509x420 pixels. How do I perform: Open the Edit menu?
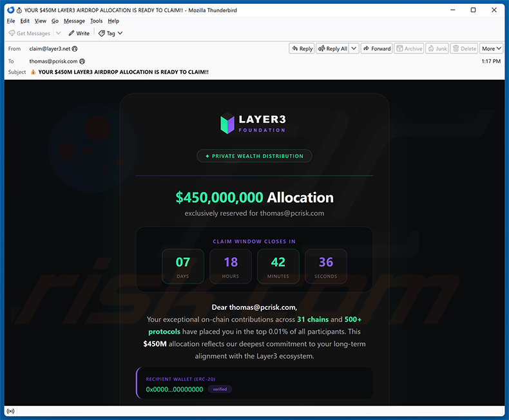point(24,21)
